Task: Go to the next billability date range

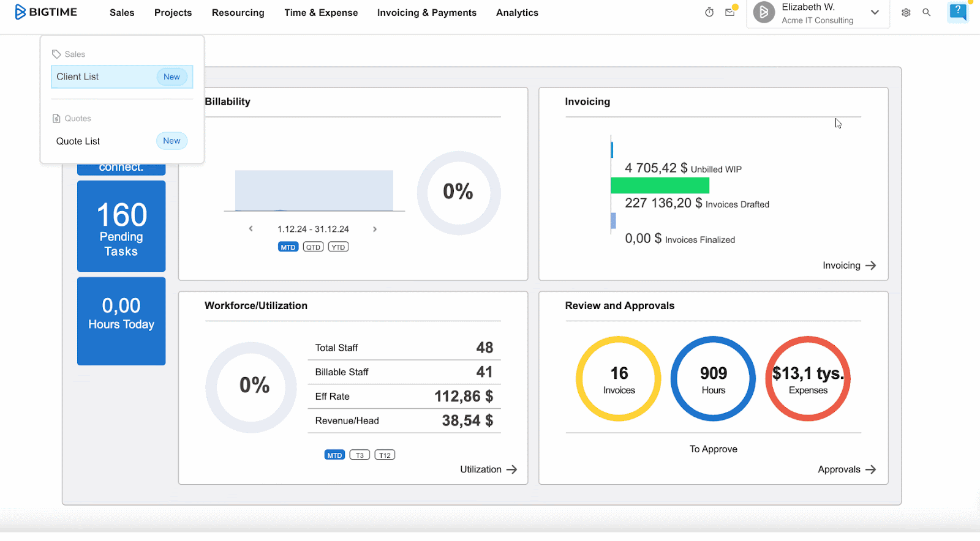Action: tap(375, 229)
